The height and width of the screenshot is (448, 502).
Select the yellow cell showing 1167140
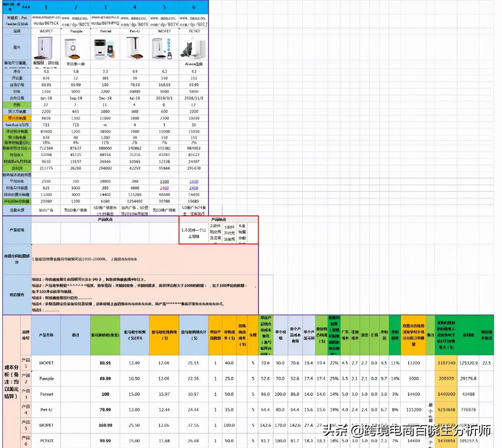point(446,363)
